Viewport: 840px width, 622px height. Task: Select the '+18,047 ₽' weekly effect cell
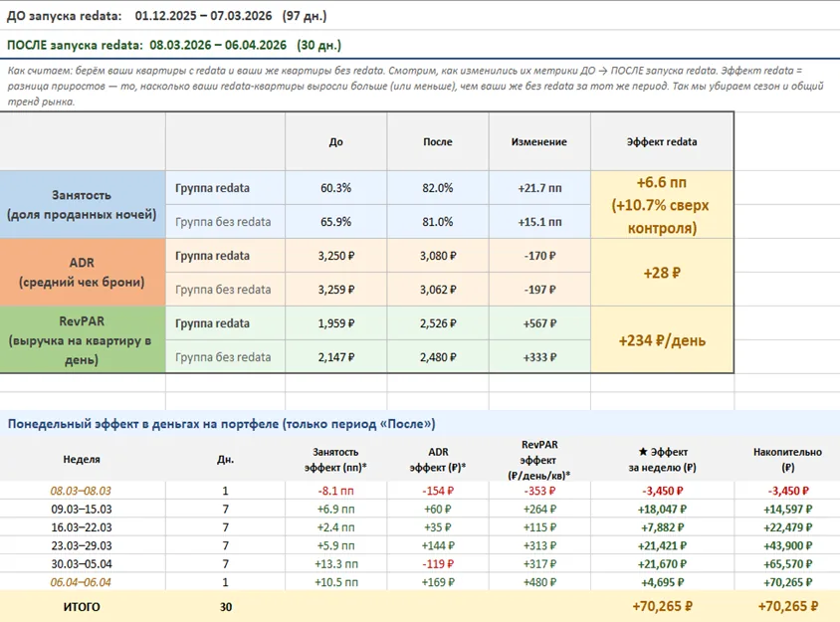pos(662,509)
